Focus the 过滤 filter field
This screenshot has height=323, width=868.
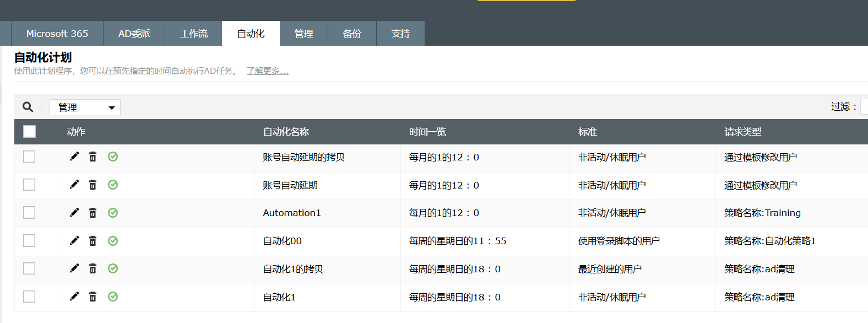[864, 107]
